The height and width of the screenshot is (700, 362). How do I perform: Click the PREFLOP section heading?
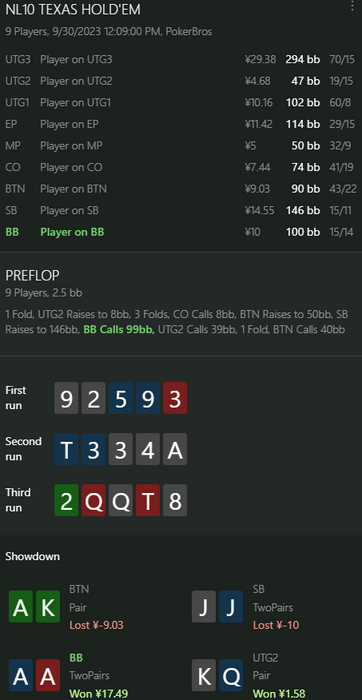pos(32,275)
